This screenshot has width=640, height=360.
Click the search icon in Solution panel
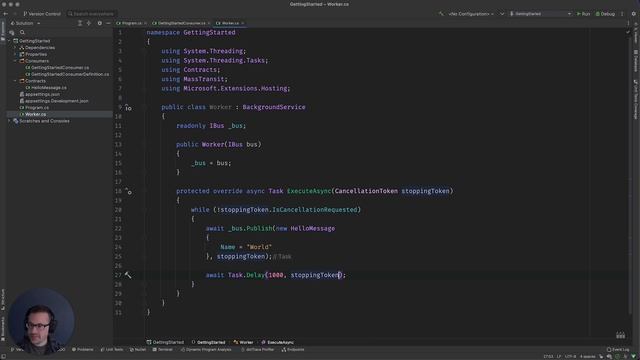click(x=22, y=33)
